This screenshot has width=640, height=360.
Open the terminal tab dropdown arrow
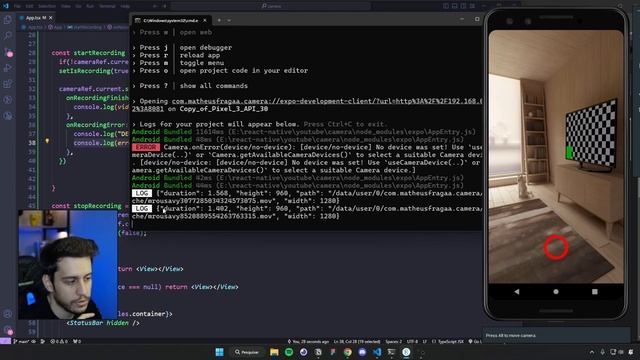tap(229, 20)
